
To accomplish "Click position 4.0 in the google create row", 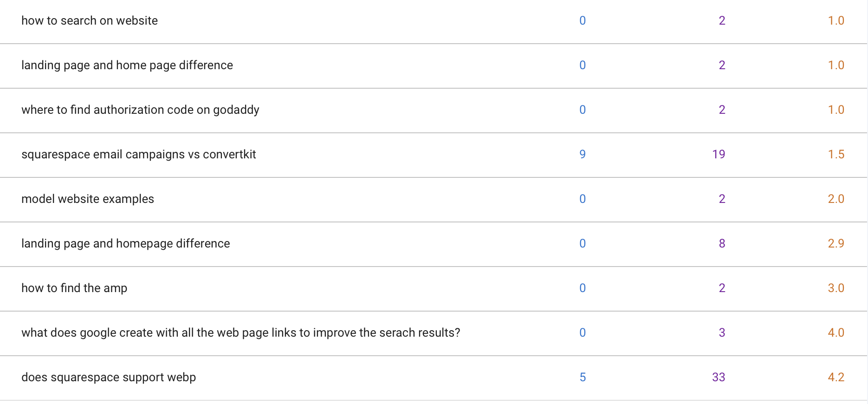I will 836,332.
